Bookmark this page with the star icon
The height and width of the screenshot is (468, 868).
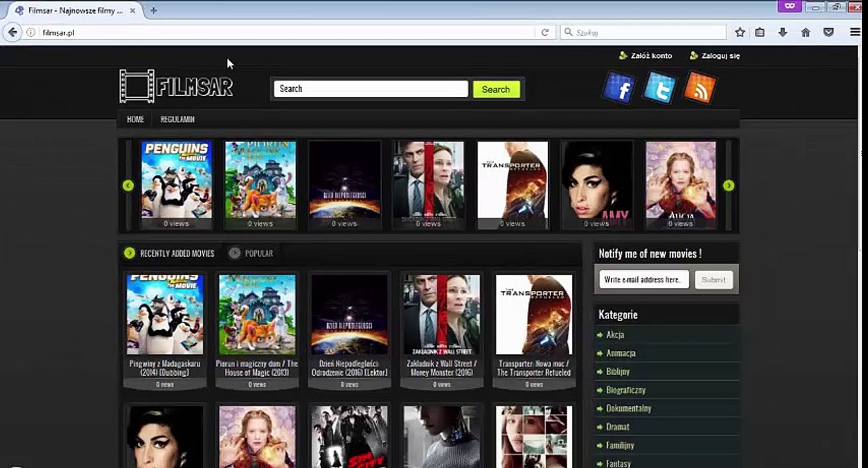point(740,32)
